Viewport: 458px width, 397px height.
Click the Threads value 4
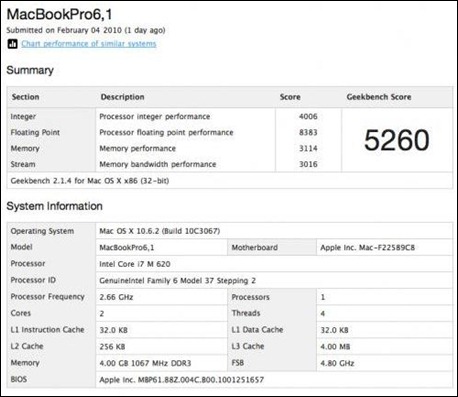(323, 314)
